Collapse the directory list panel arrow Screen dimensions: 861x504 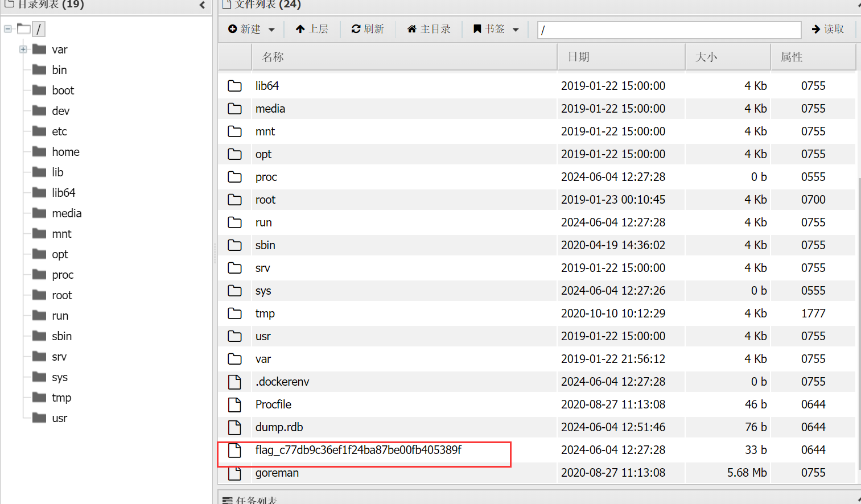coord(202,5)
